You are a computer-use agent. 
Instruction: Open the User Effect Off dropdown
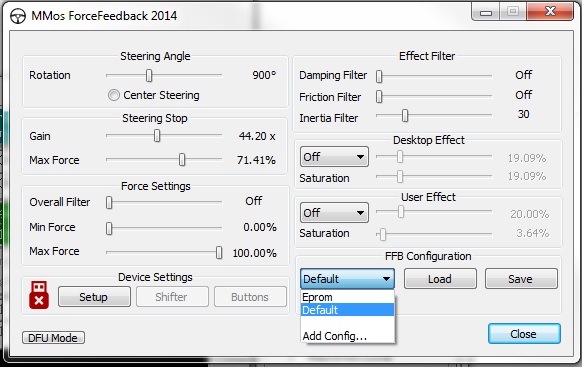tap(334, 213)
